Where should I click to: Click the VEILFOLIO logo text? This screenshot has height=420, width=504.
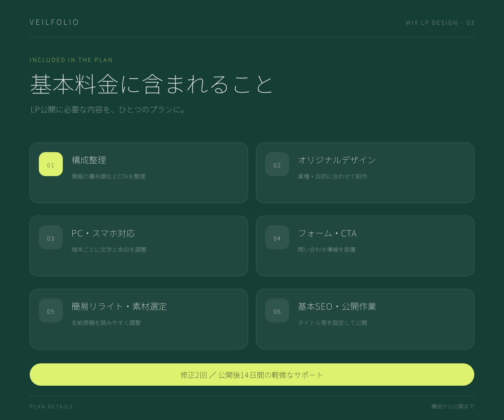click(x=54, y=22)
